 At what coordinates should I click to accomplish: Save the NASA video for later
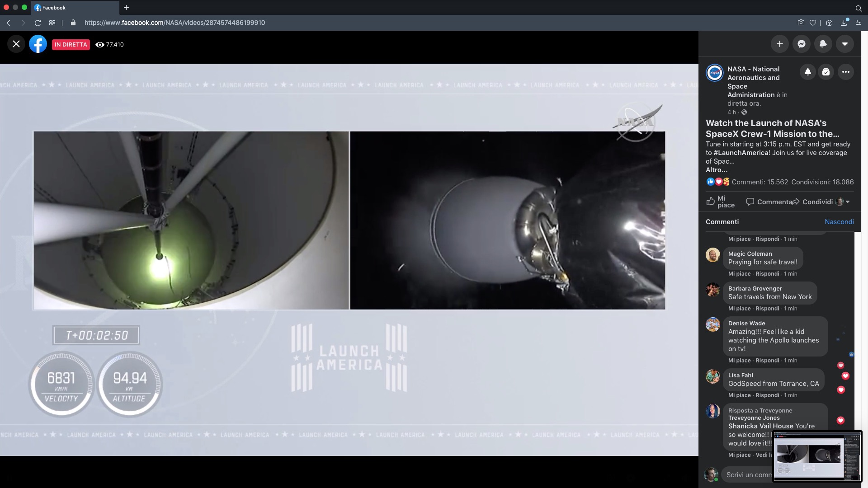[x=826, y=72]
